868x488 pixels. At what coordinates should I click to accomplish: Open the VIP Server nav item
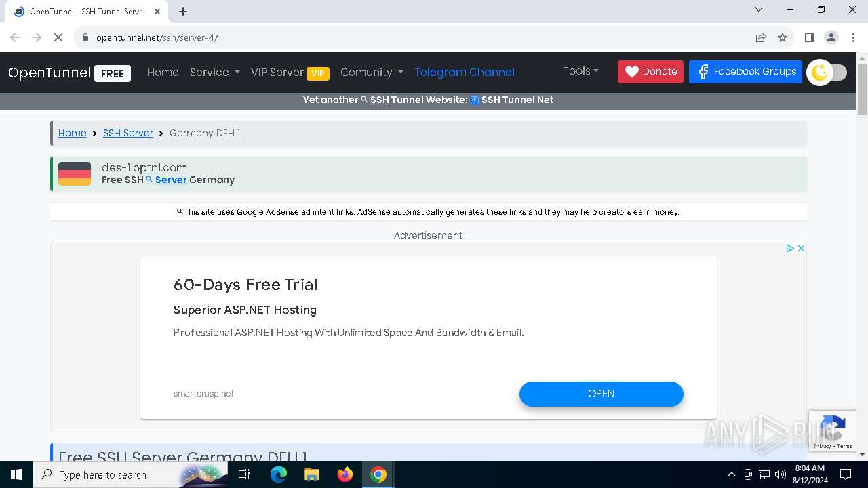coord(290,73)
